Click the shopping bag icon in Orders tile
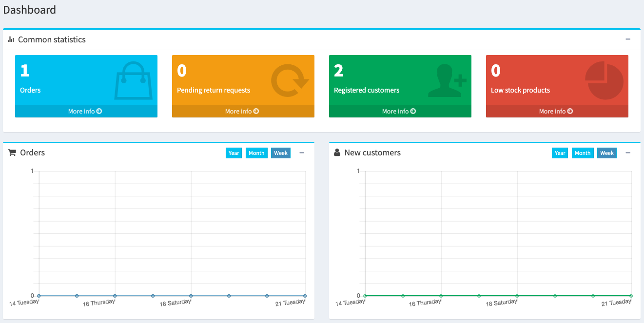Image resolution: width=644 pixels, height=323 pixels. tap(133, 80)
